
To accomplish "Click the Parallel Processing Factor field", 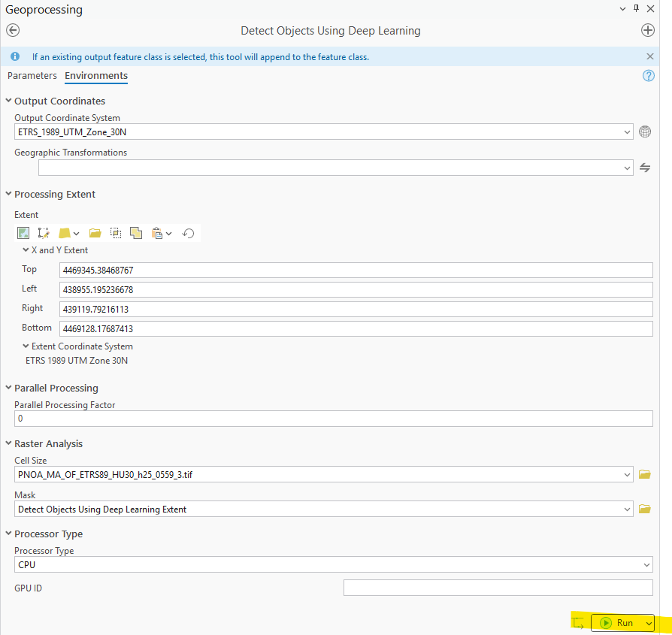I will (x=334, y=419).
